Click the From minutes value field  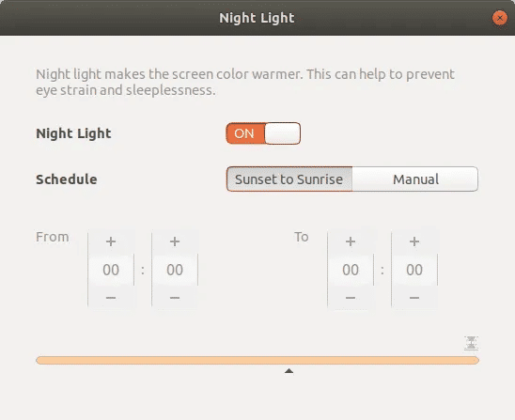(175, 270)
